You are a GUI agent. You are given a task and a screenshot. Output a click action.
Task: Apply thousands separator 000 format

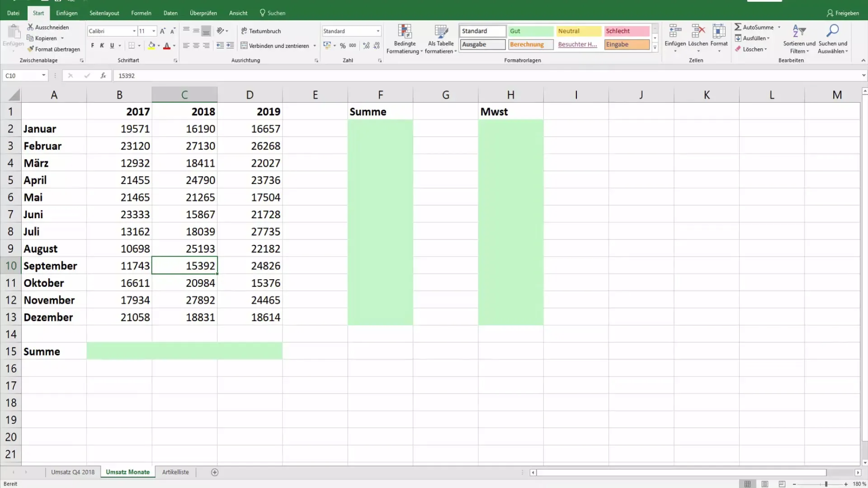(x=353, y=45)
